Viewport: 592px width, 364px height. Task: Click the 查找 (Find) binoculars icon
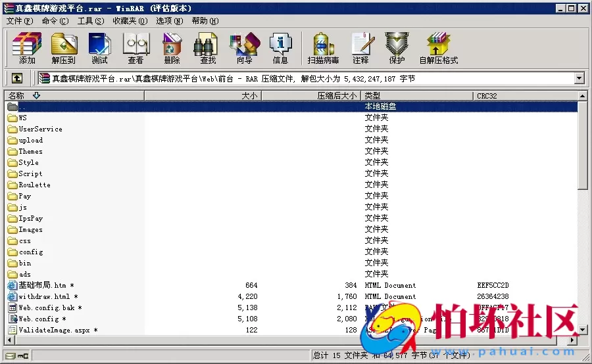[206, 43]
